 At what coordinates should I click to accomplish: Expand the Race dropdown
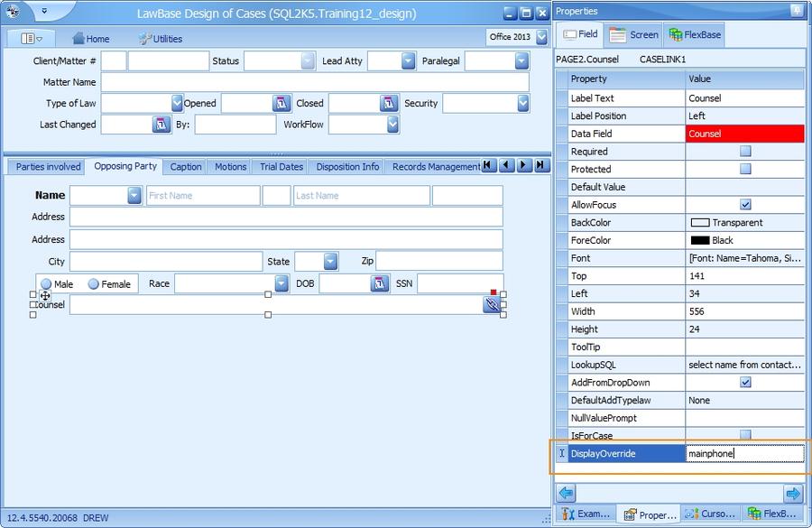click(281, 283)
